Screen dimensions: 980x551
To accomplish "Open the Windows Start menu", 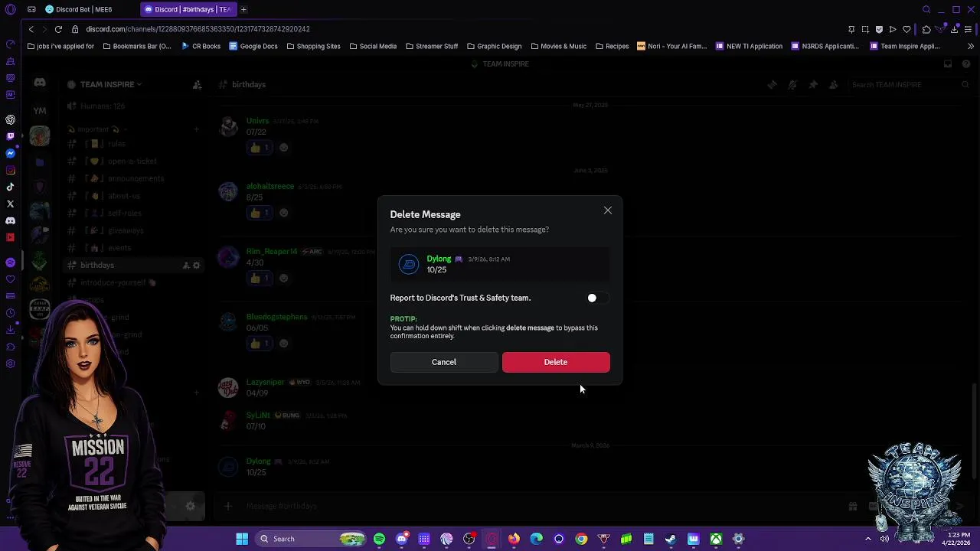I will point(242,539).
